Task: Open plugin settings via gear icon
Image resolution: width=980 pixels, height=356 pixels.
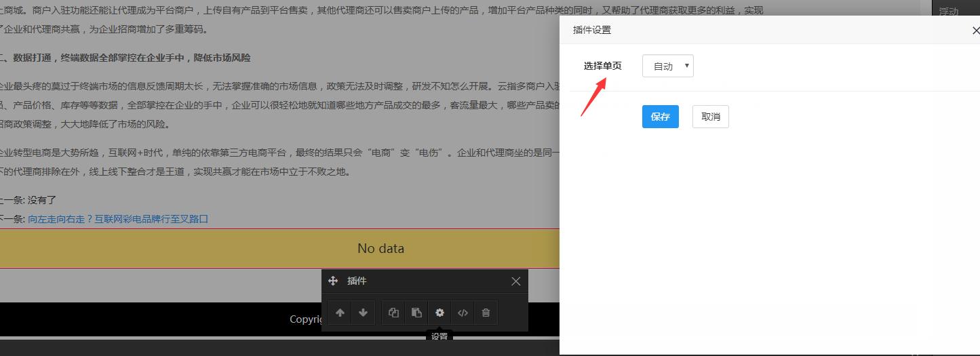Action: pyautogui.click(x=439, y=313)
